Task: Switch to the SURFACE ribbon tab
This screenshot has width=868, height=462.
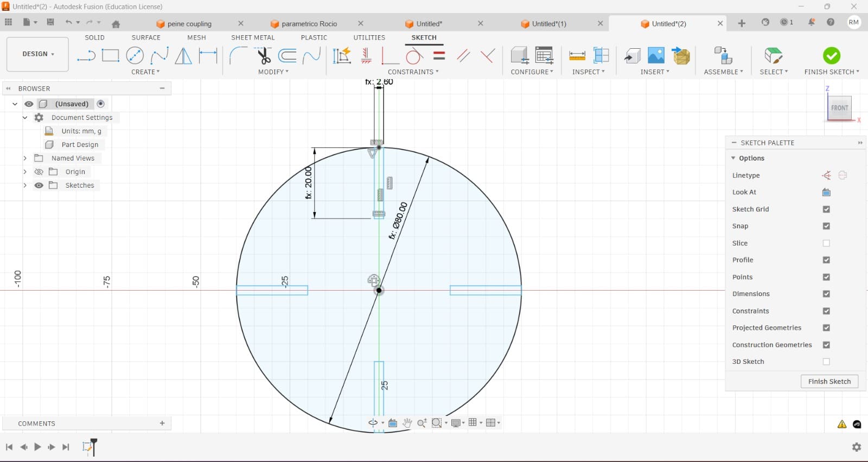Action: point(146,37)
